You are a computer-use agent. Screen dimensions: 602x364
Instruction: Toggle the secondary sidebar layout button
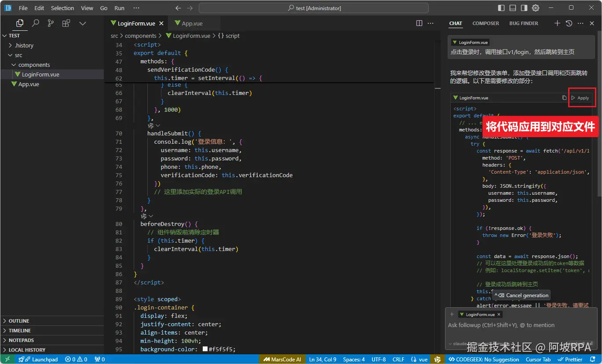point(524,8)
